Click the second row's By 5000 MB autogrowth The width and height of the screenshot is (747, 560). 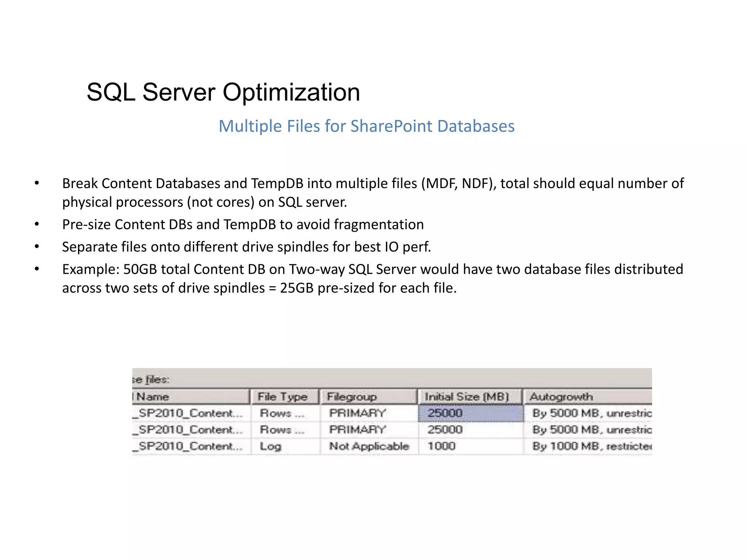coord(588,430)
